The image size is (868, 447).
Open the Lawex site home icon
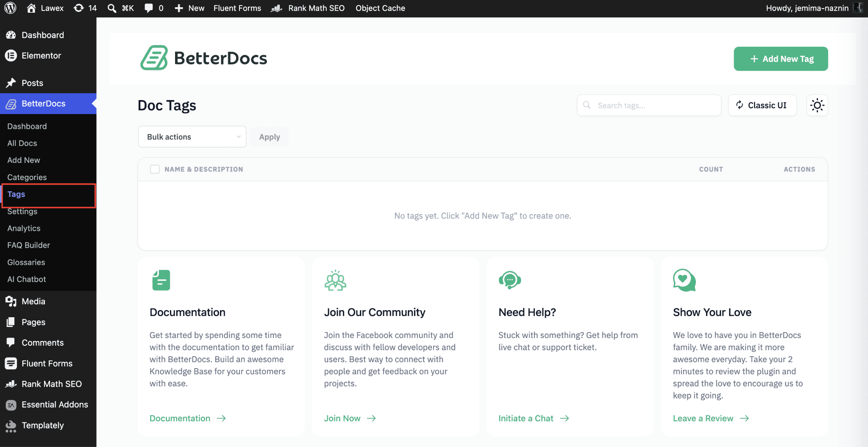click(x=31, y=8)
